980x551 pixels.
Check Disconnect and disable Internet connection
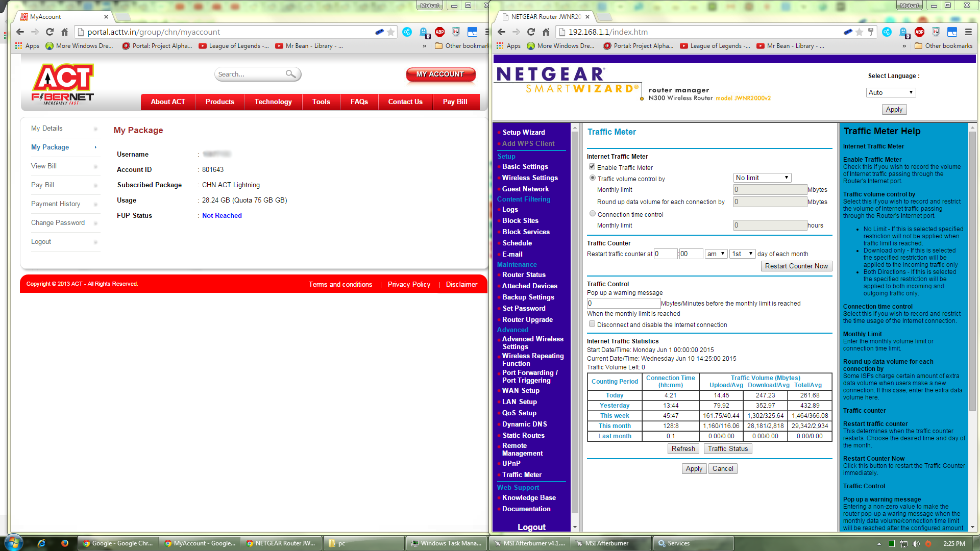pyautogui.click(x=592, y=324)
